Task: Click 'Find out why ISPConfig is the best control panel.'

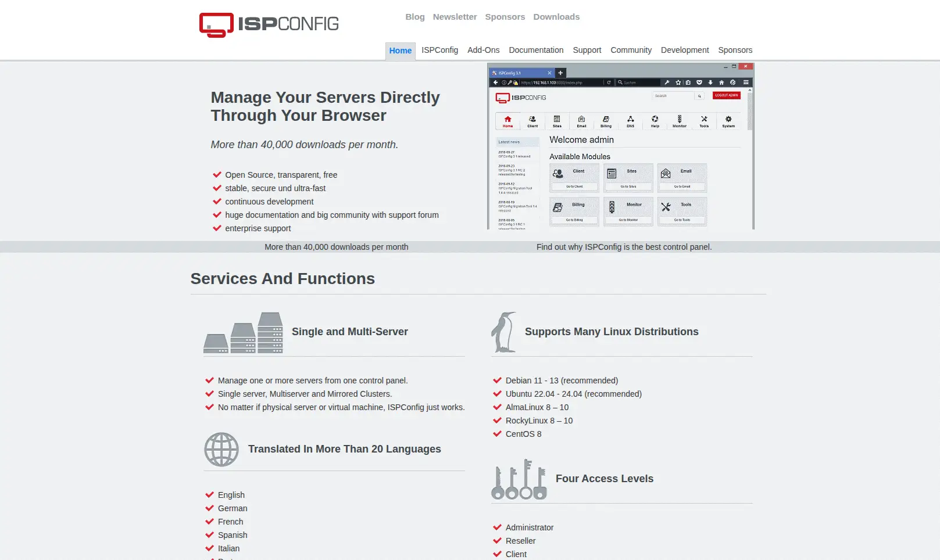Action: [624, 247]
